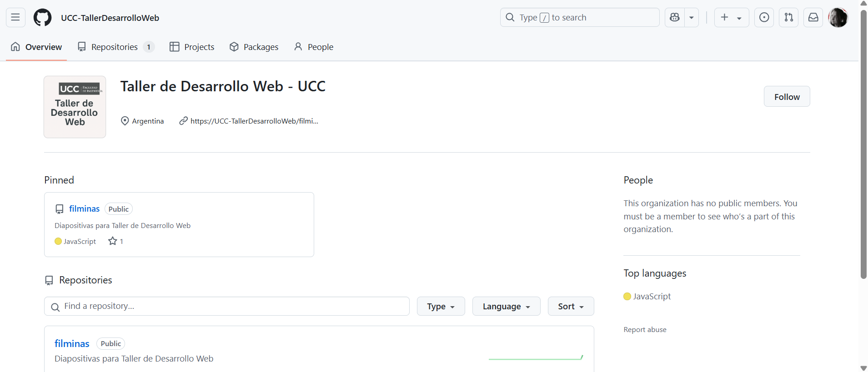Screen dimensions: 868x372
Task: Open the Language filter dropdown
Action: [x=506, y=306]
